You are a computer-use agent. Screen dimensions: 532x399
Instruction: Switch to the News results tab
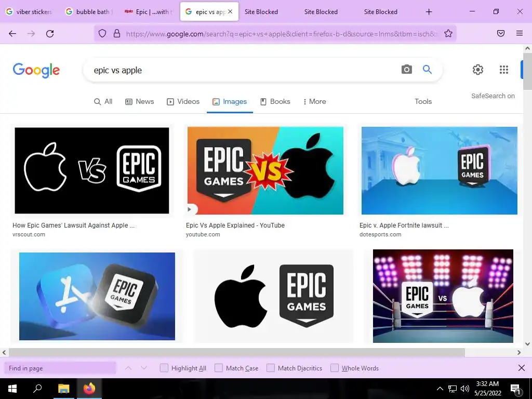coord(140,101)
